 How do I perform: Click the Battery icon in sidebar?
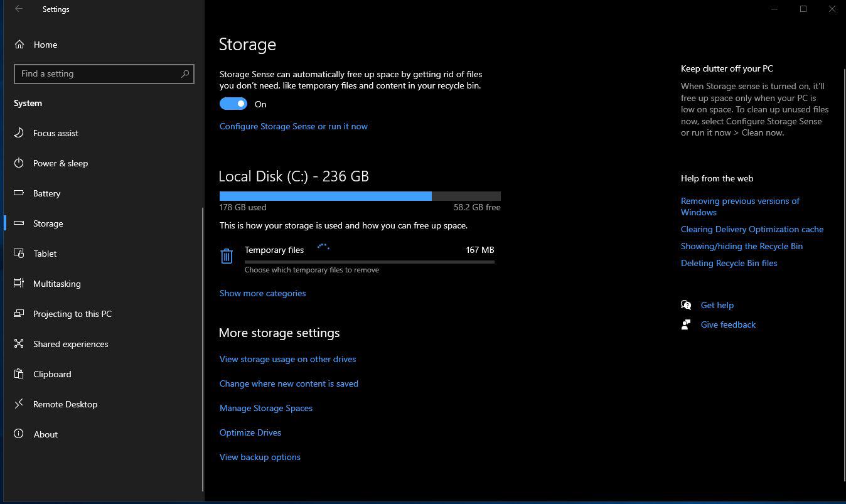click(x=19, y=193)
